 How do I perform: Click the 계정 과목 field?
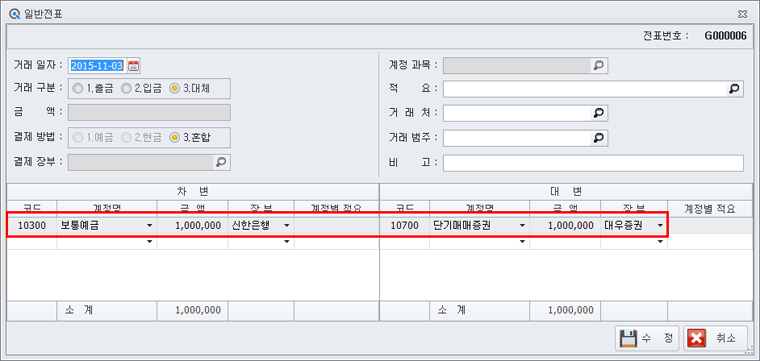coord(517,65)
